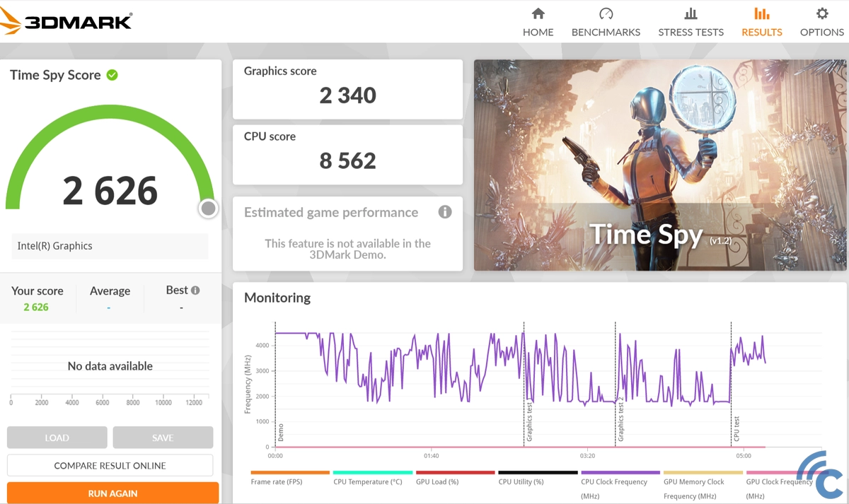Click the info icon beside Estimated game performance

click(x=445, y=212)
